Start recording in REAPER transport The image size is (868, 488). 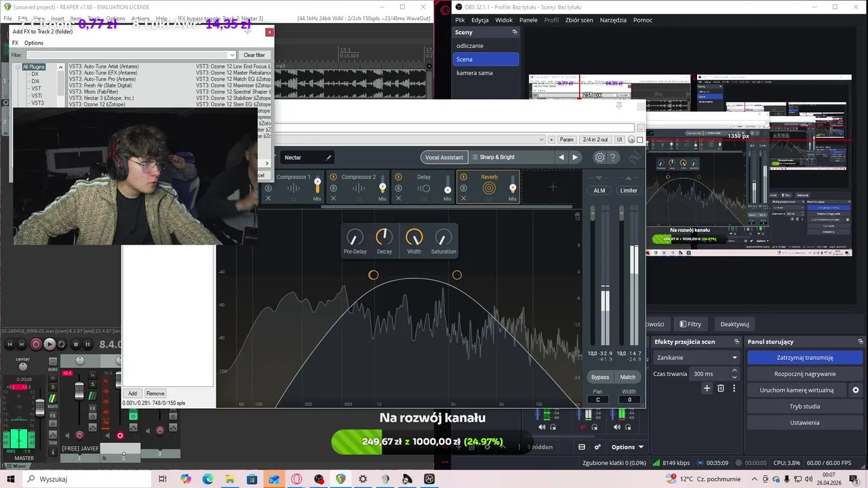(36, 344)
